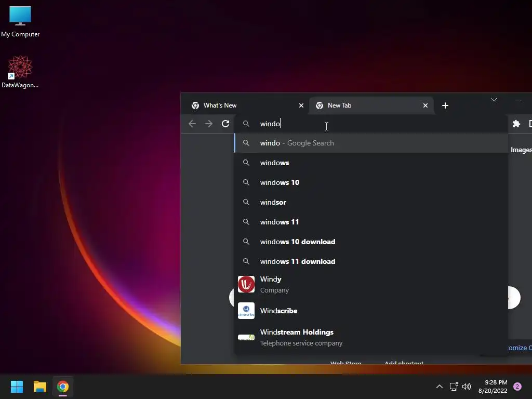Close the New Tab tab
The height and width of the screenshot is (399, 532).
pyautogui.click(x=425, y=105)
